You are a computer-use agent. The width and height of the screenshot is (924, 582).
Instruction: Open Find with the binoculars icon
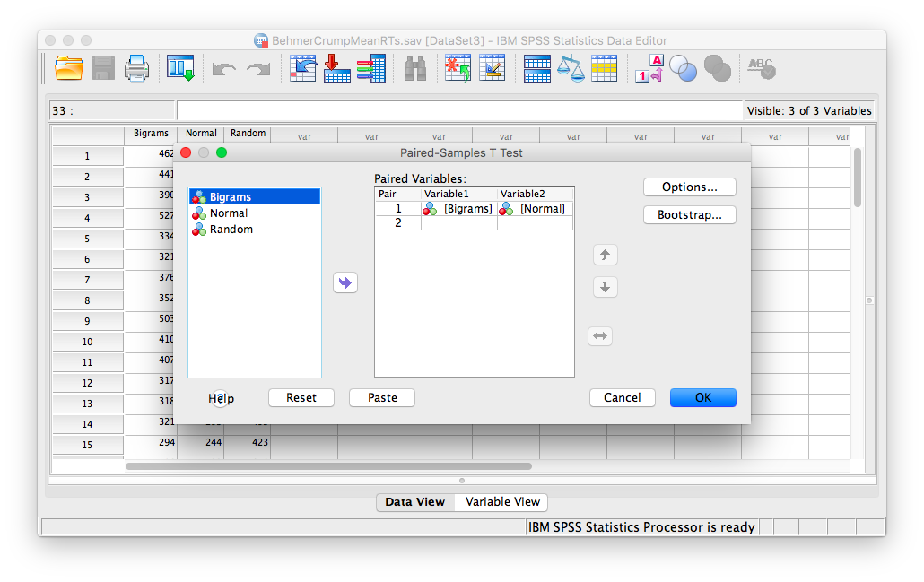[x=415, y=69]
